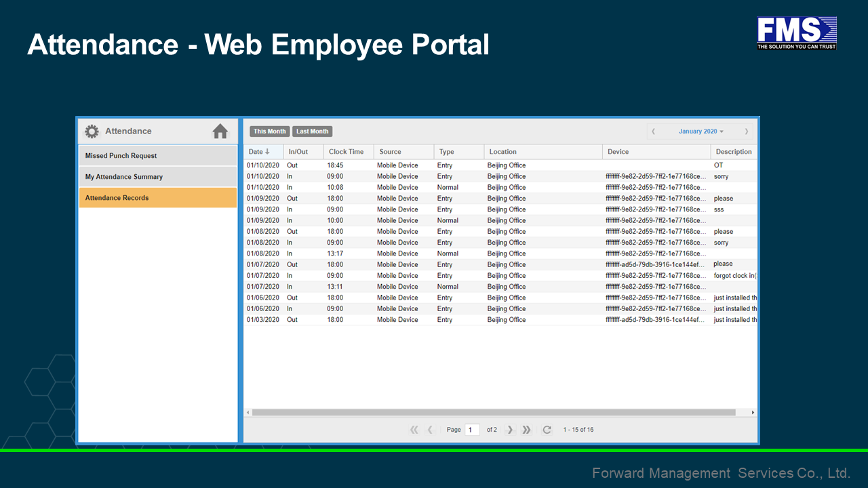868x488 pixels.
Task: Click the 'of 2' page total text
Action: click(x=492, y=430)
